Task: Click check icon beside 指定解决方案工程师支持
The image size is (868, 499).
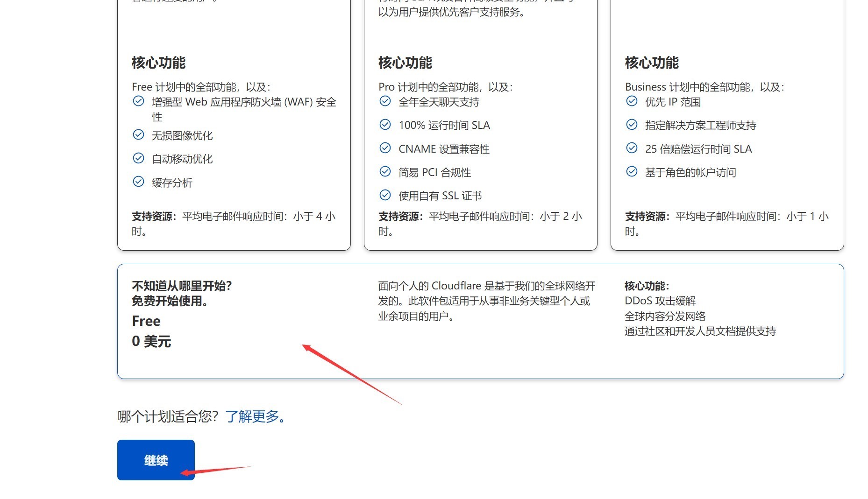Action: point(632,125)
